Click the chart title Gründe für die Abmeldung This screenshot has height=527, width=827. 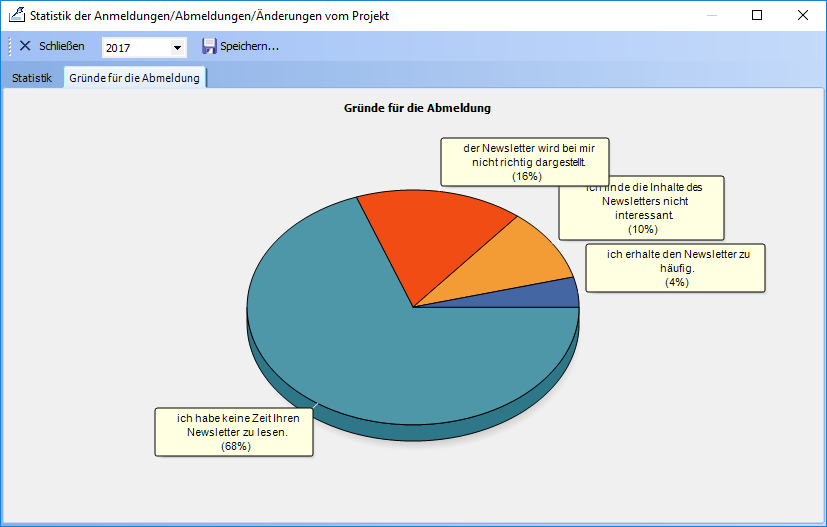(417, 108)
